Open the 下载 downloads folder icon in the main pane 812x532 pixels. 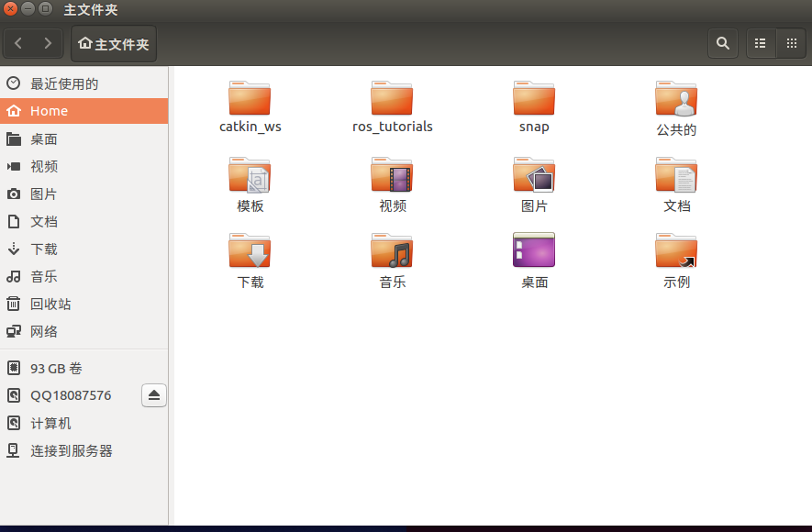tap(250, 251)
